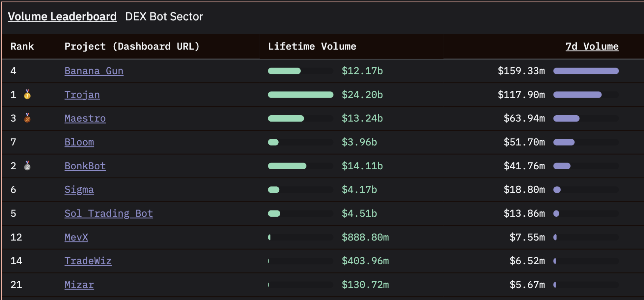Viewport: 644px width, 300px height.
Task: Select the $5.67m 7d volume value
Action: coord(527,285)
